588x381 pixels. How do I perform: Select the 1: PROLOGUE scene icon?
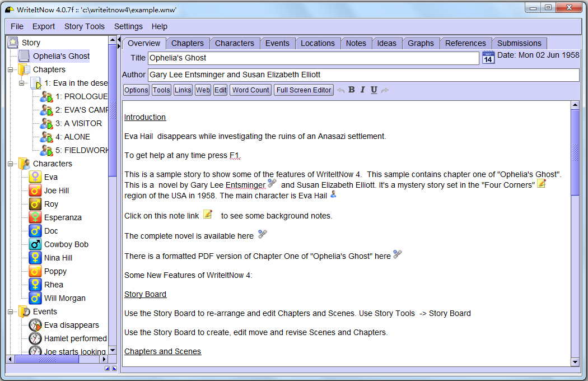tap(46, 96)
